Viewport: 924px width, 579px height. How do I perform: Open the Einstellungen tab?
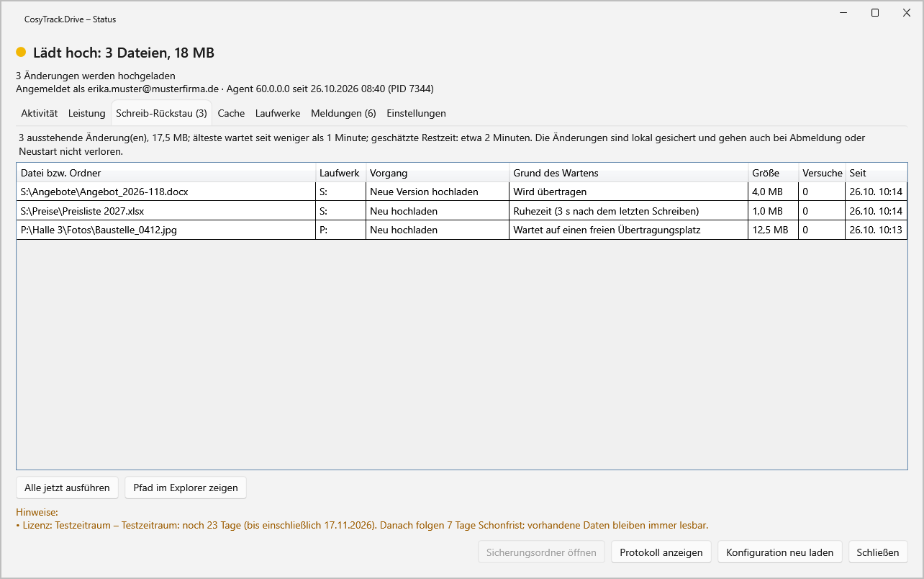pyautogui.click(x=417, y=113)
